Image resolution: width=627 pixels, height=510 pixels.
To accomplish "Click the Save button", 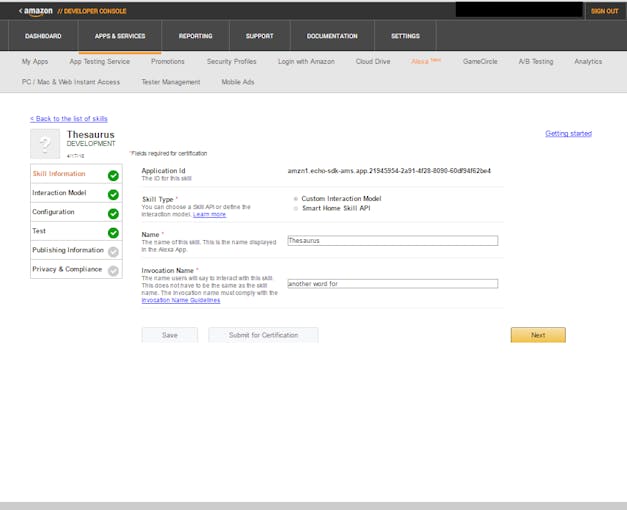I will click(170, 335).
